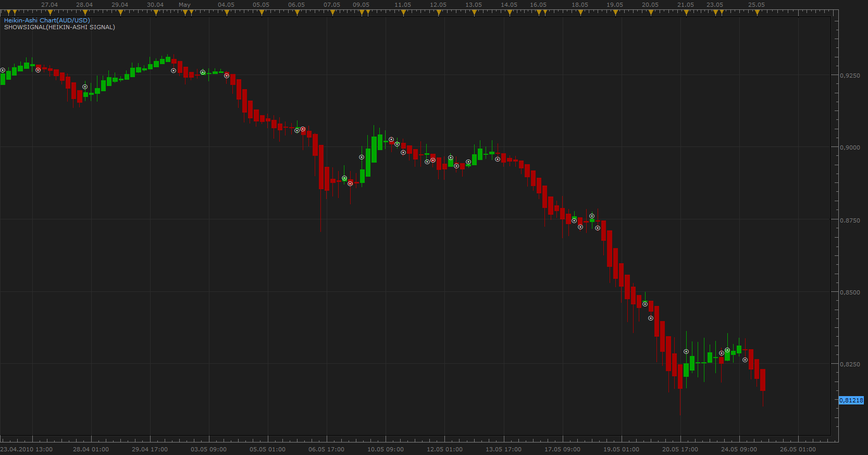Click the 'May' label on the top axis
The width and height of the screenshot is (868, 455).
[184, 5]
